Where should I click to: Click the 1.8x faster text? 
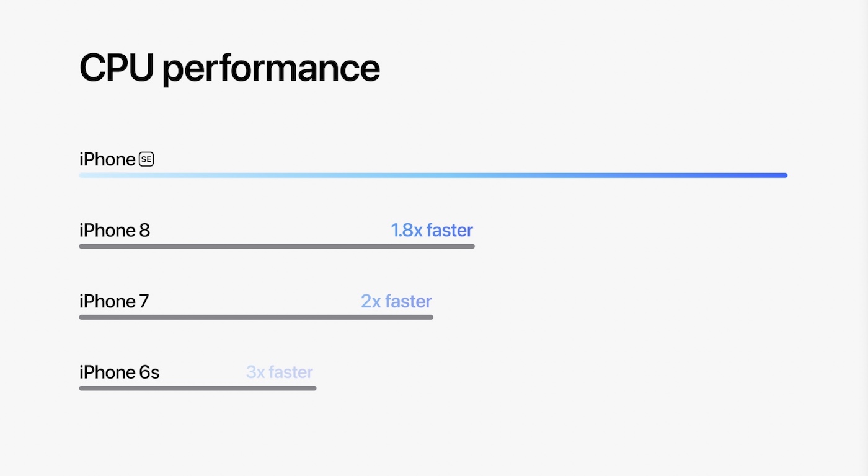432,231
